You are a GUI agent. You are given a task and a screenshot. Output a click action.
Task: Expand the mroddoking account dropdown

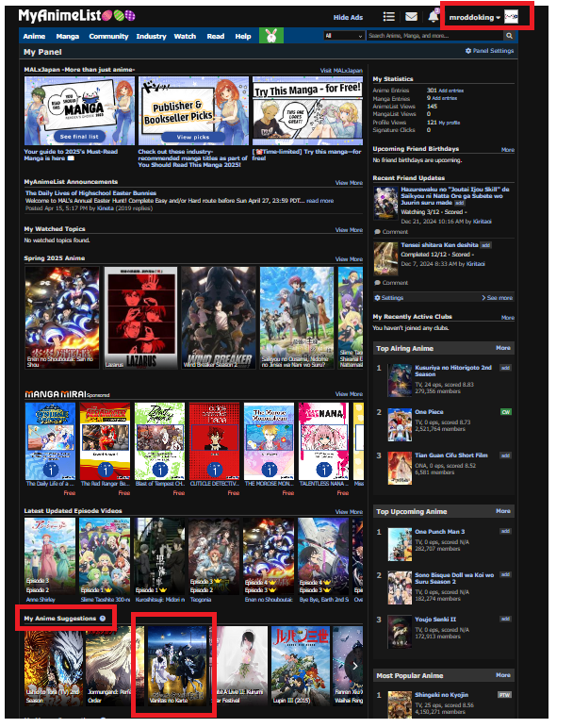click(x=474, y=17)
